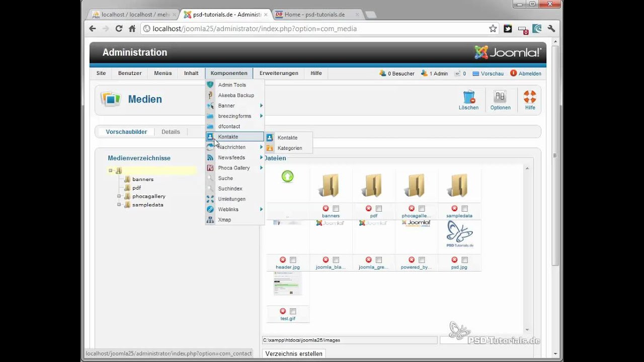
Task: Click the red delete icon for banners
Action: click(326, 208)
